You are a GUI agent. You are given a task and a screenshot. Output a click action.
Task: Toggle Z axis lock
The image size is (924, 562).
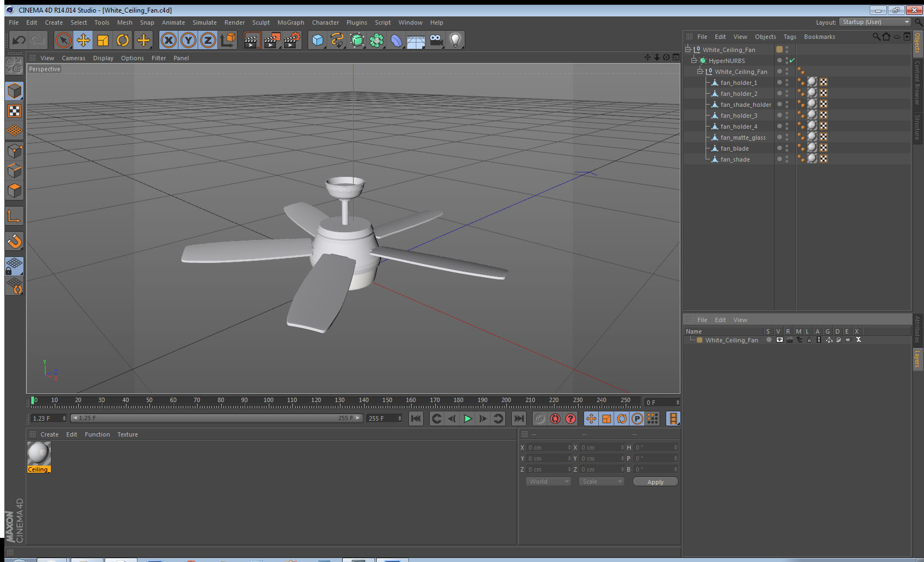pos(208,40)
